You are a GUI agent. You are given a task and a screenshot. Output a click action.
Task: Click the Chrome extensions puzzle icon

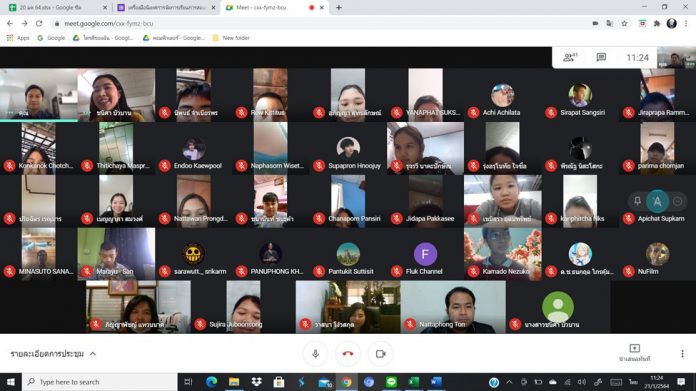(656, 24)
